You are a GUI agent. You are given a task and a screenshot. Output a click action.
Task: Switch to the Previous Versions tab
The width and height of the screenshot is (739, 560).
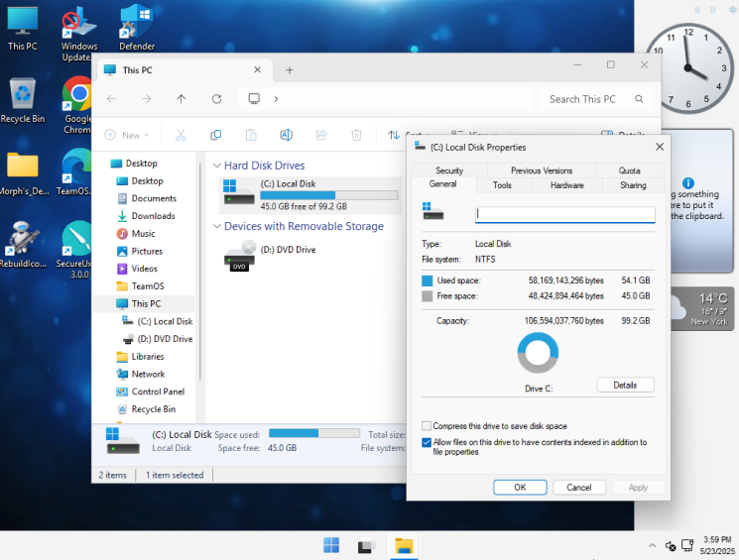coord(542,170)
